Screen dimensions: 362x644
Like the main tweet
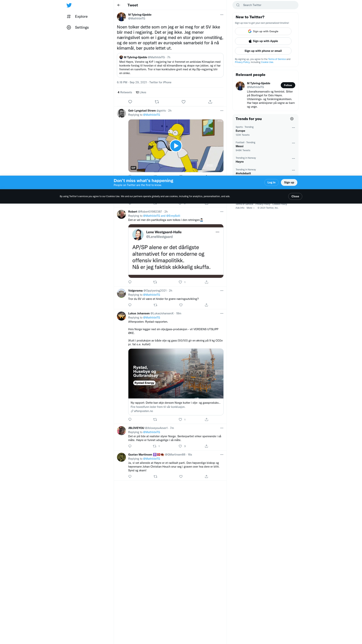[x=183, y=102]
